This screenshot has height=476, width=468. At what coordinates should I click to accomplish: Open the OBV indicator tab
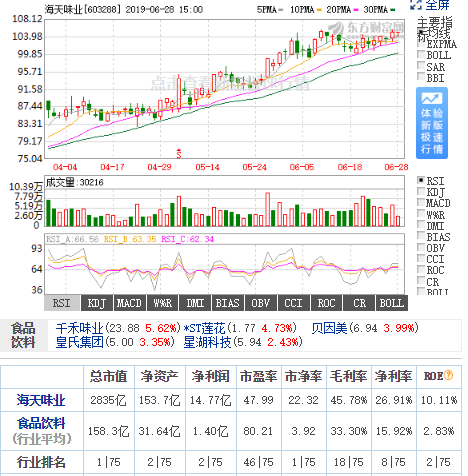click(261, 303)
